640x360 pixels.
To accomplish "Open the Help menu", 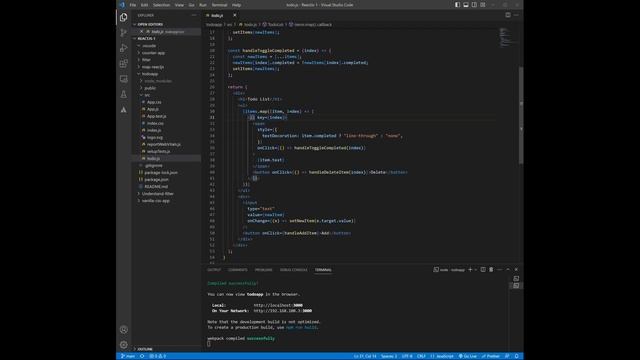I will click(x=236, y=5).
